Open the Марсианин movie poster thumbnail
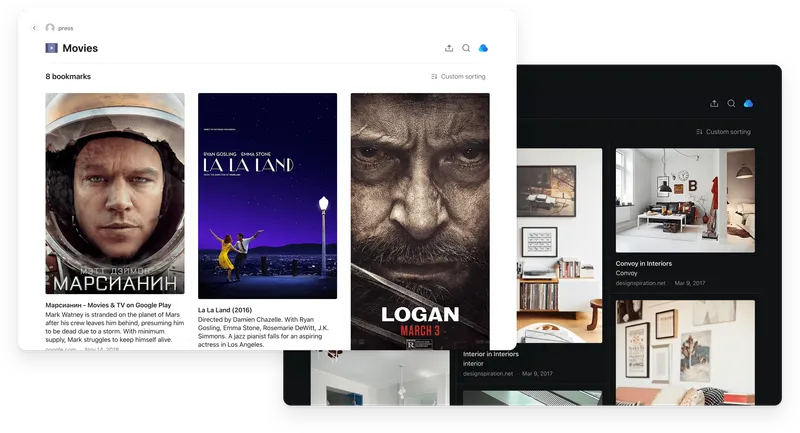Screen dimensions: 800x433 click(x=115, y=193)
